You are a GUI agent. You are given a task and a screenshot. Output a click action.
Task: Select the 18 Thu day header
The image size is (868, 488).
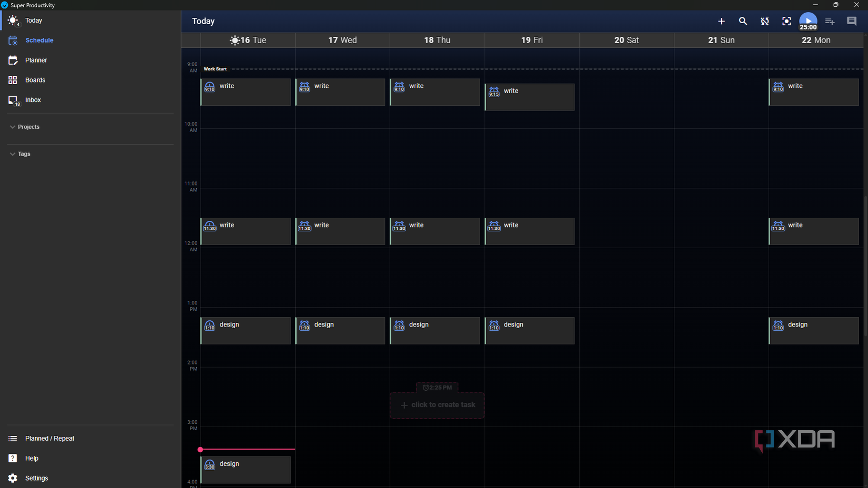(x=437, y=40)
